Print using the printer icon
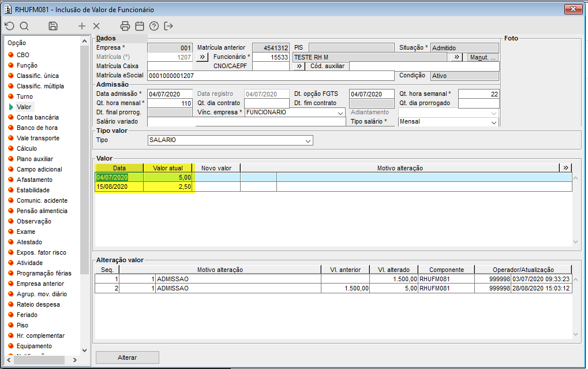This screenshot has width=588, height=369. pyautogui.click(x=125, y=26)
